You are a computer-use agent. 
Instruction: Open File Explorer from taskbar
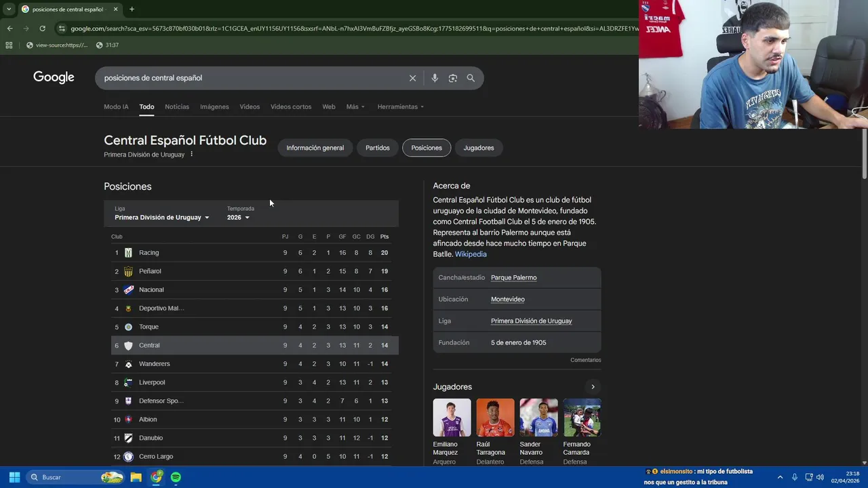point(136,477)
